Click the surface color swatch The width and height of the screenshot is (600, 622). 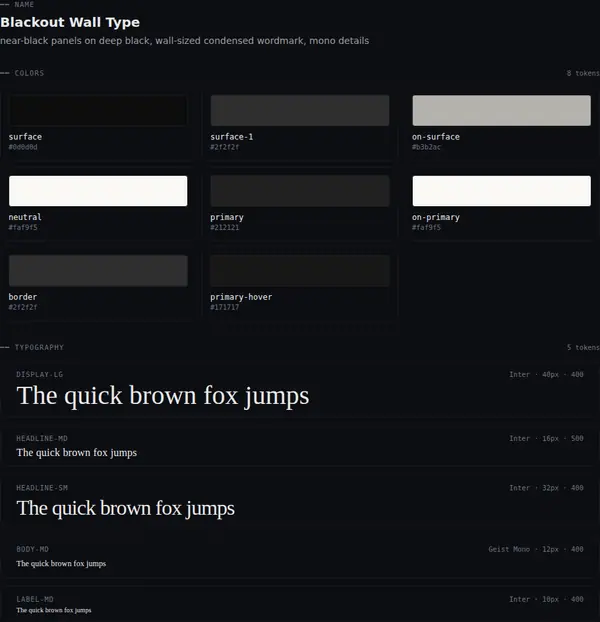[98, 110]
